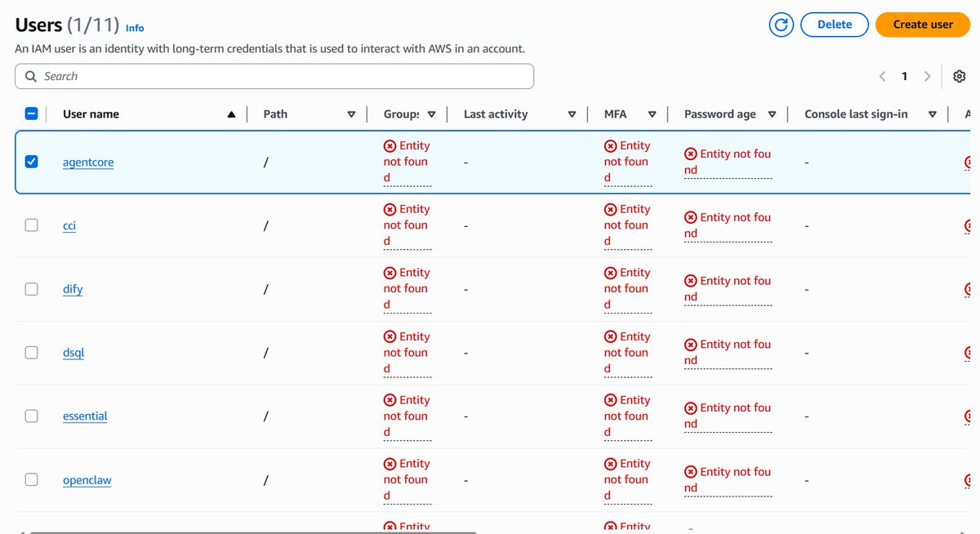The image size is (980, 534).
Task: Click the Create user button
Action: coord(923,24)
